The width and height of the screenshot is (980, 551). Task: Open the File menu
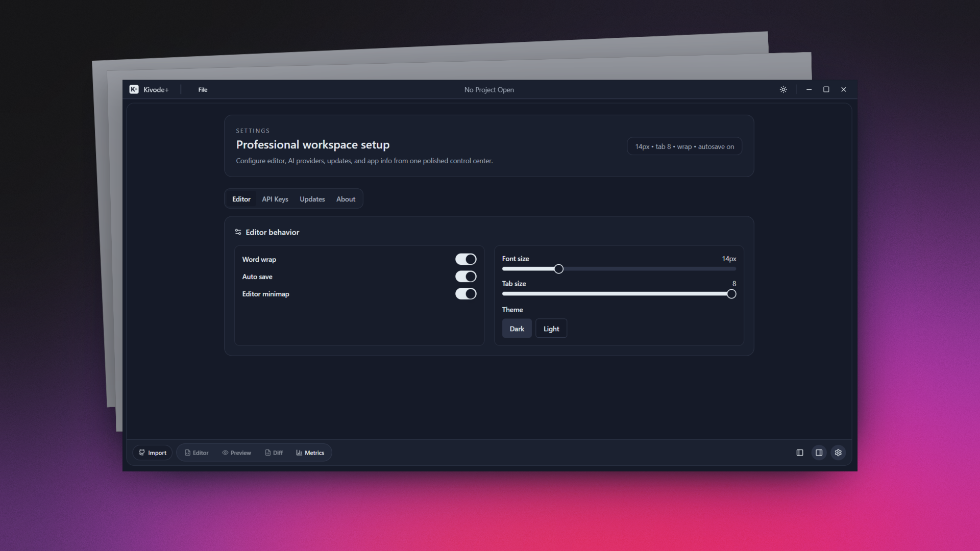pos(203,90)
